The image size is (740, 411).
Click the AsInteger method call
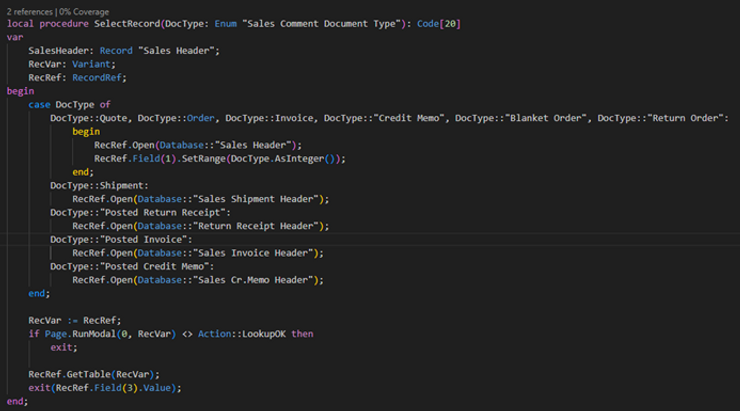[x=306, y=158]
